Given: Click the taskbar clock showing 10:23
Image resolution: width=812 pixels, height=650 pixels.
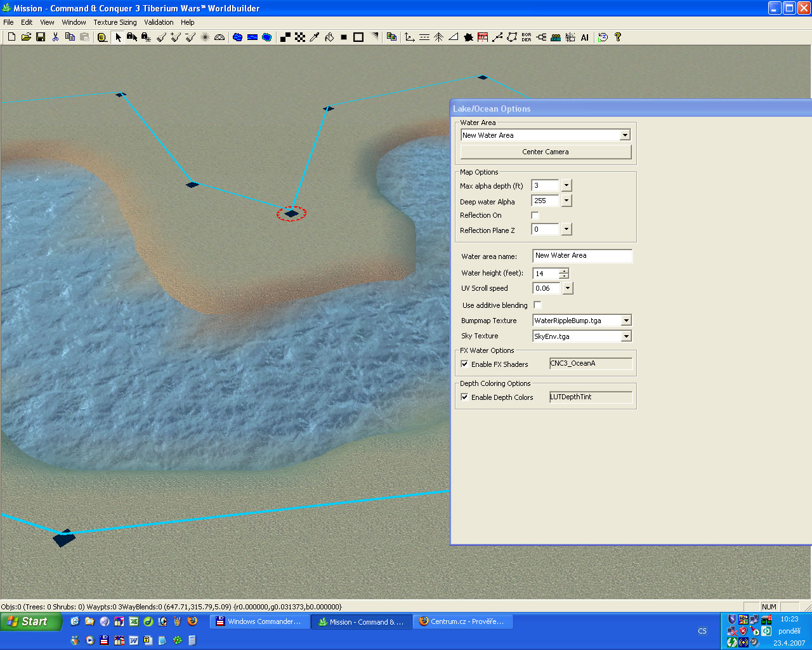Looking at the screenshot, I should tap(789, 619).
